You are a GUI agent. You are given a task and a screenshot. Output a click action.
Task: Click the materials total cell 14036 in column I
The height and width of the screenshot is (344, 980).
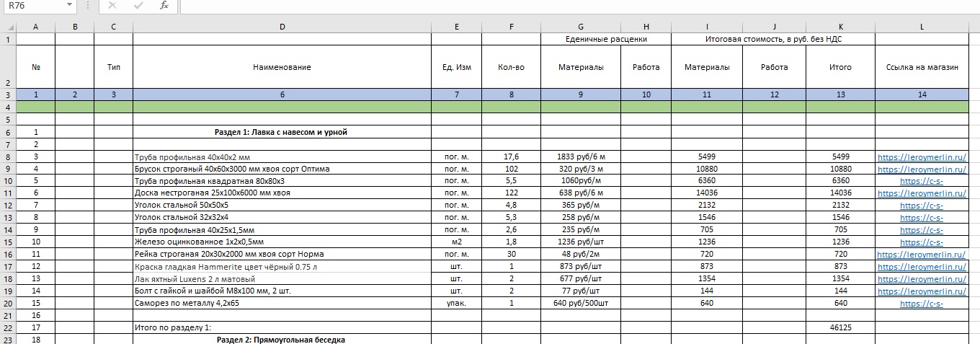click(x=707, y=193)
